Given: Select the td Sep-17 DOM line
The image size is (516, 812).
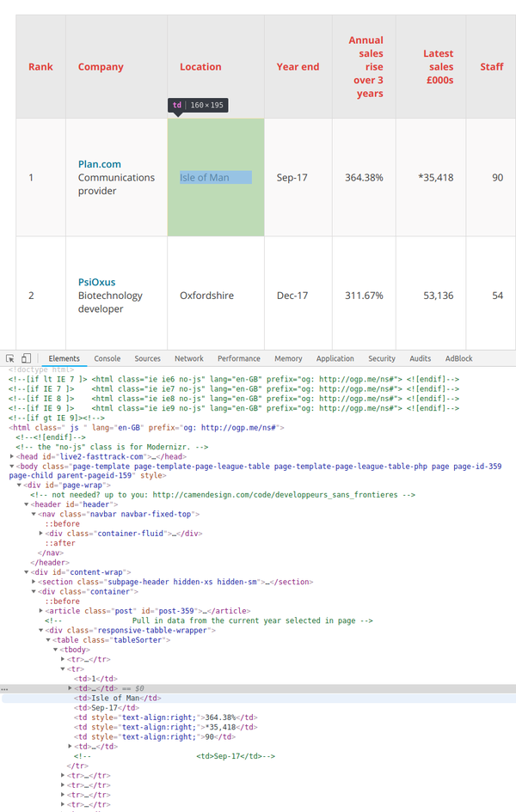Looking at the screenshot, I should coord(107,708).
